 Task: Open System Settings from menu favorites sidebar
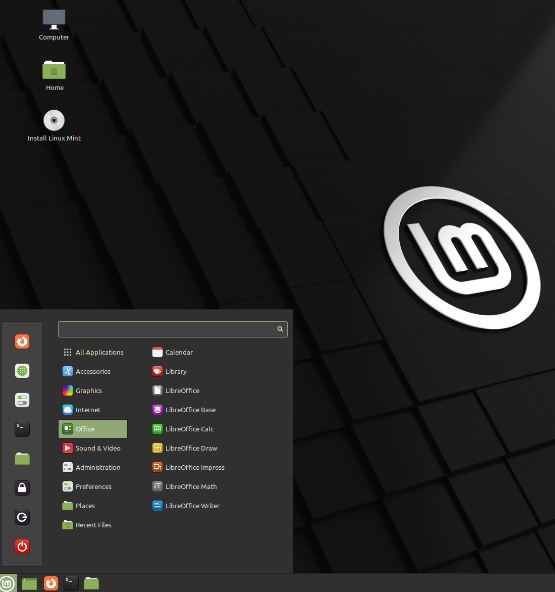tap(22, 400)
